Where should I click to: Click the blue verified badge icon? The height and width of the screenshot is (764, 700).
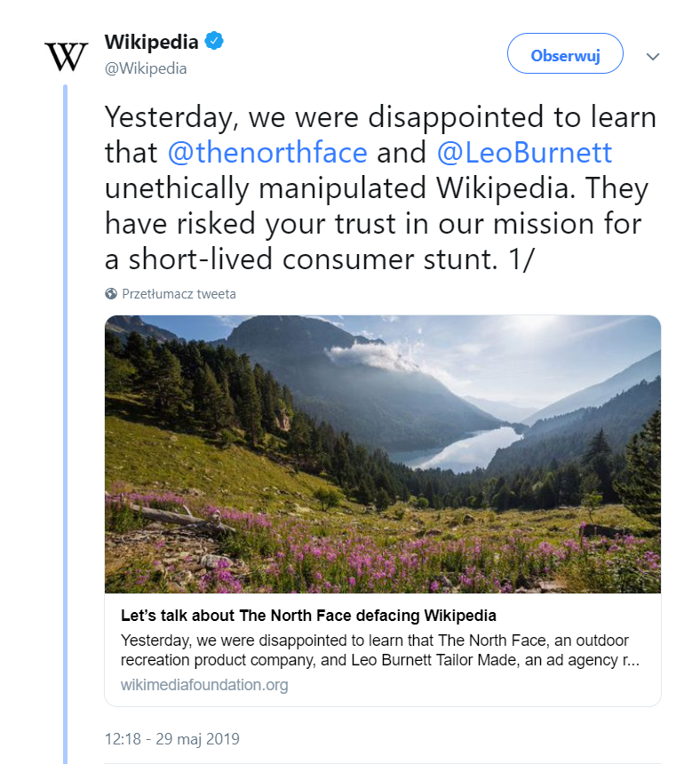[x=214, y=41]
